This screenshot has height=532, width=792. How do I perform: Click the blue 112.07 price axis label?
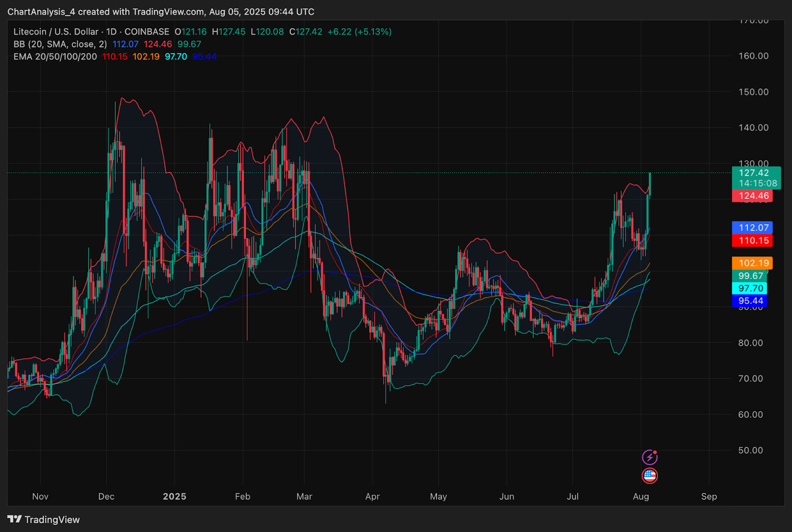pos(752,228)
